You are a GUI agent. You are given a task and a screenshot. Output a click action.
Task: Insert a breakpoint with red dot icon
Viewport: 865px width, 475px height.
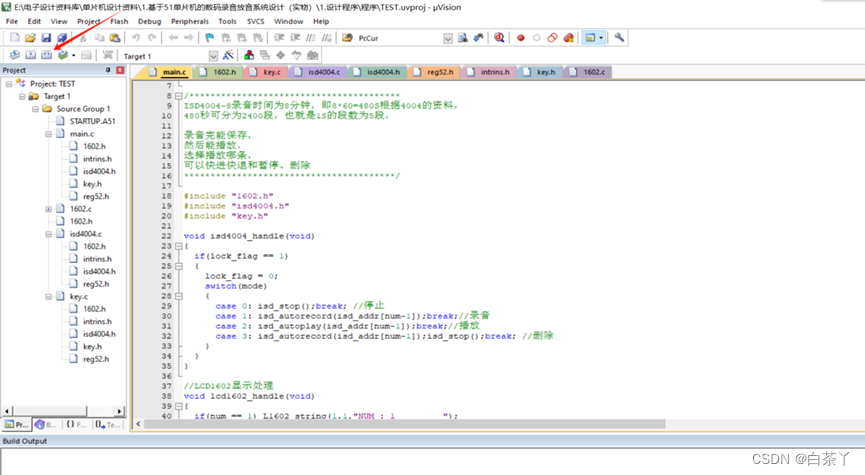click(x=520, y=38)
